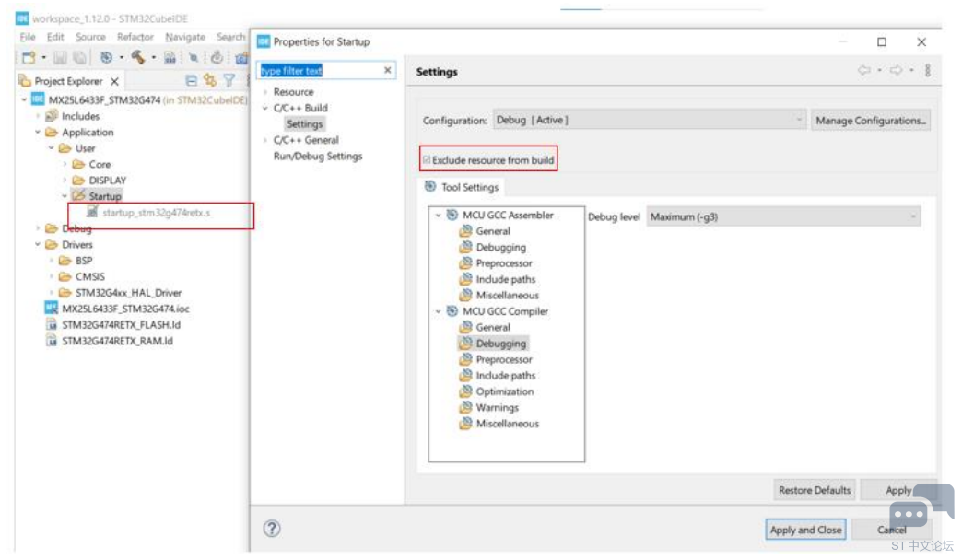Expand the BSP folder
962x560 pixels.
click(51, 261)
